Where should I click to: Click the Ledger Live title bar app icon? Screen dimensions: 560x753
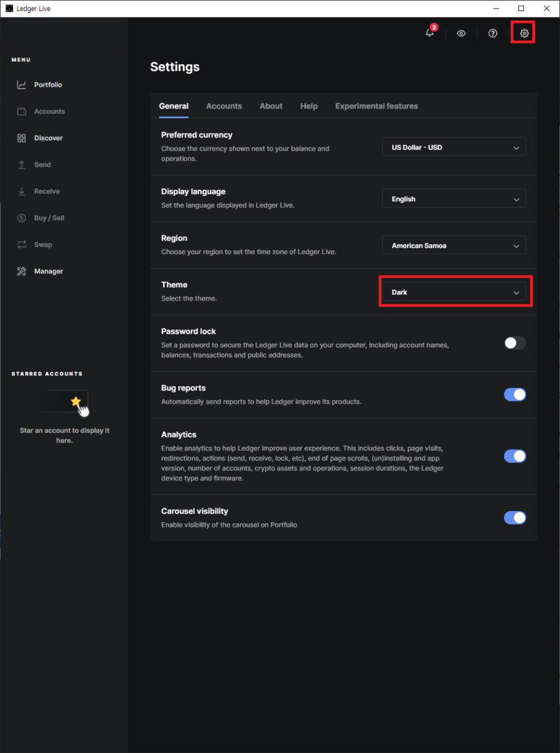click(x=9, y=9)
